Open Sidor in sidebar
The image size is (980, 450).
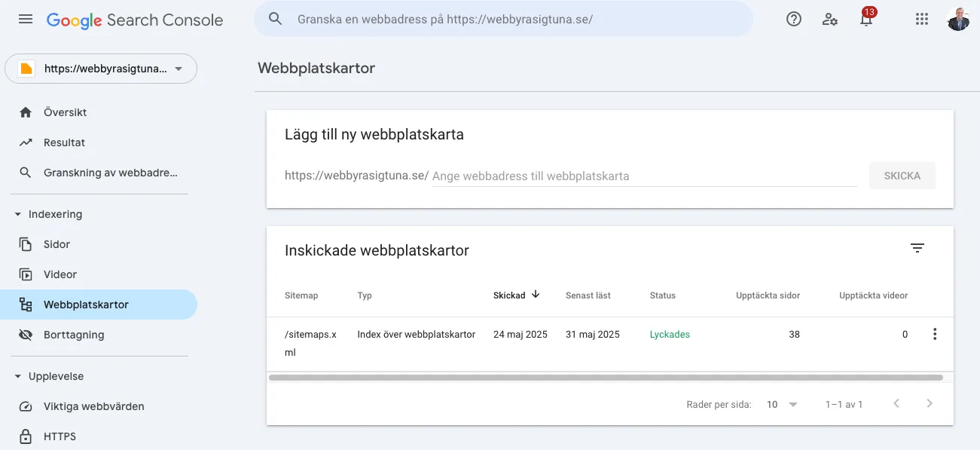click(98, 244)
